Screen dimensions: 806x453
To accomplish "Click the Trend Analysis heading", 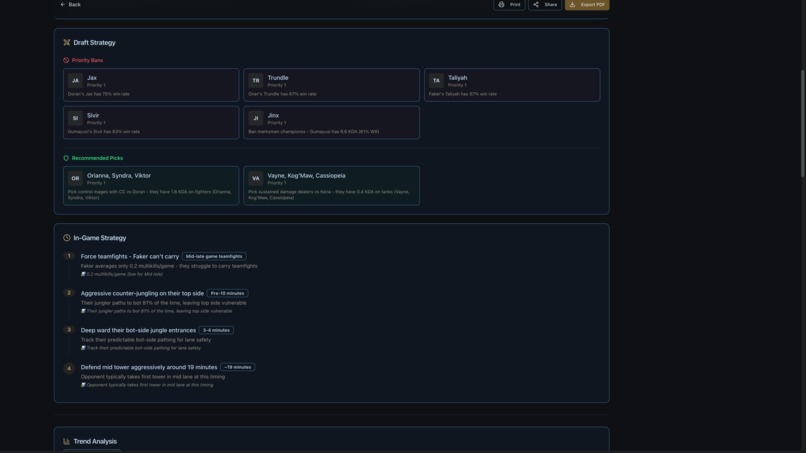I will 95,442.
